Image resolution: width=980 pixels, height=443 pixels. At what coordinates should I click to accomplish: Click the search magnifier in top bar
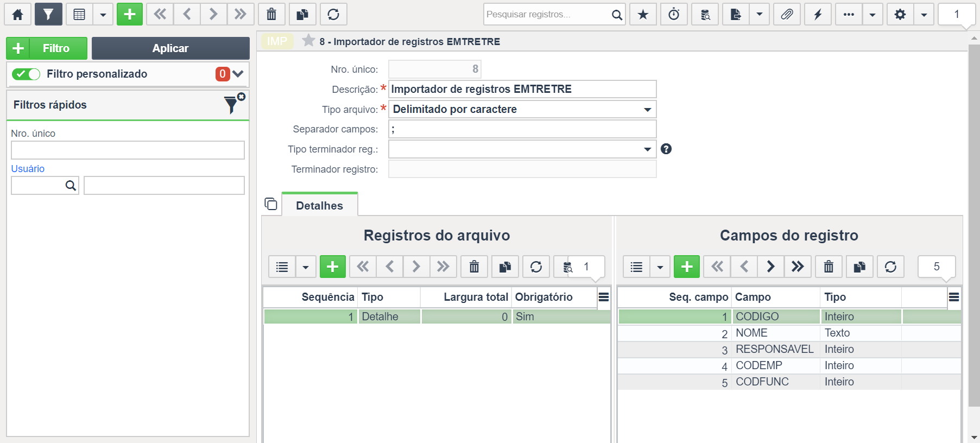617,15
